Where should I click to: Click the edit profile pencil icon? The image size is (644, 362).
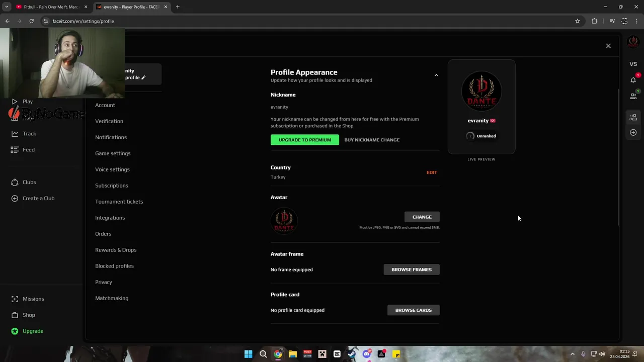143,77
